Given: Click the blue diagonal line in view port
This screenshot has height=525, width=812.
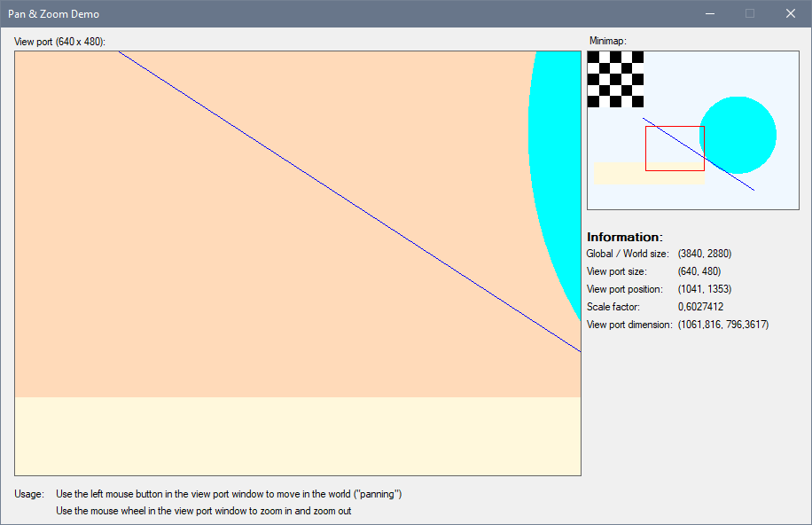Looking at the screenshot, I should coord(349,201).
